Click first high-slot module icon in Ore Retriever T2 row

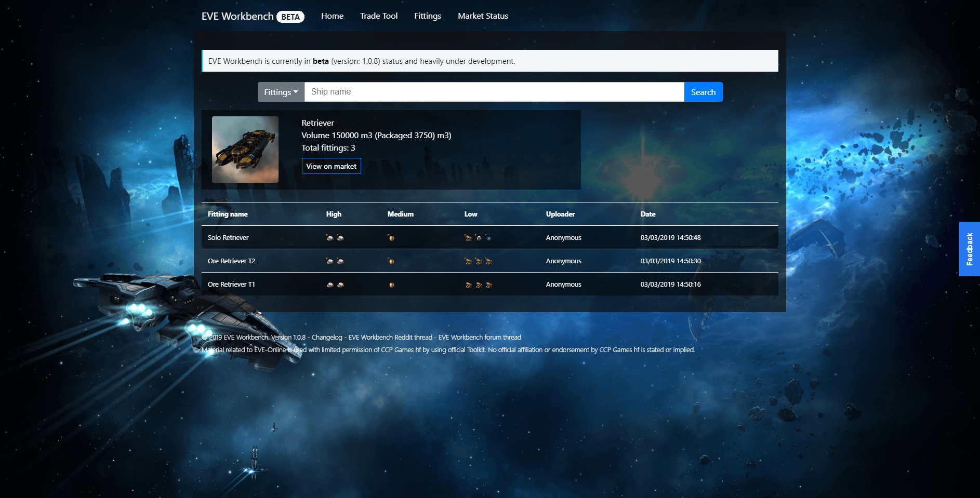pos(329,261)
